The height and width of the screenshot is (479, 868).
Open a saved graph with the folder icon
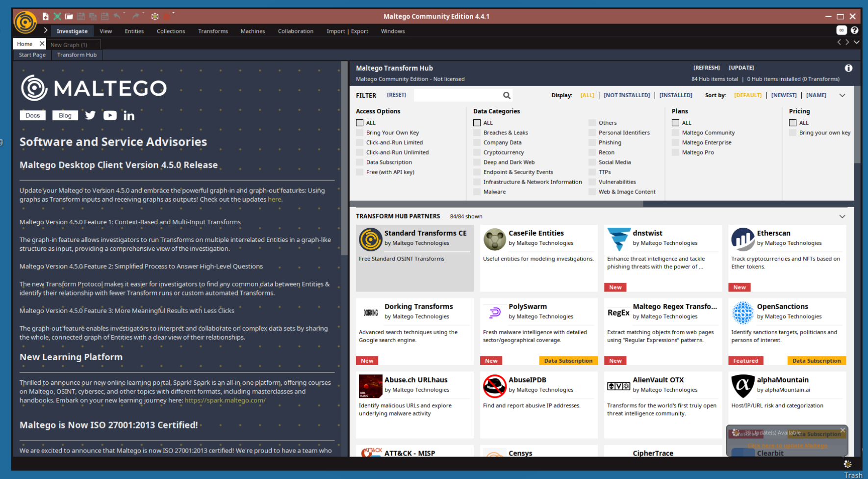[69, 16]
